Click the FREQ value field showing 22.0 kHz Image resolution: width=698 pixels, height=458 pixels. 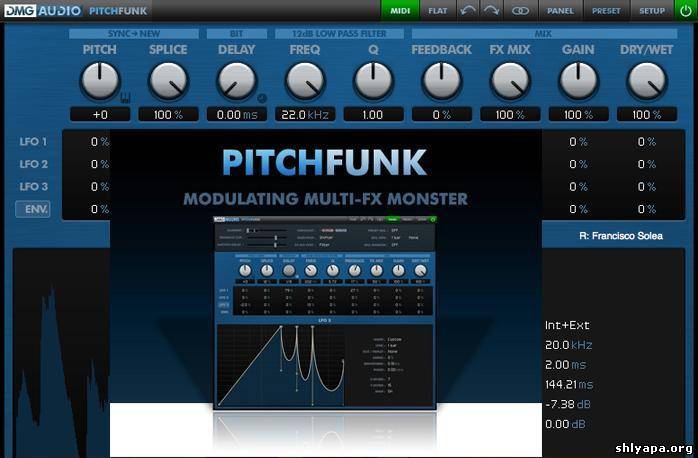305,115
